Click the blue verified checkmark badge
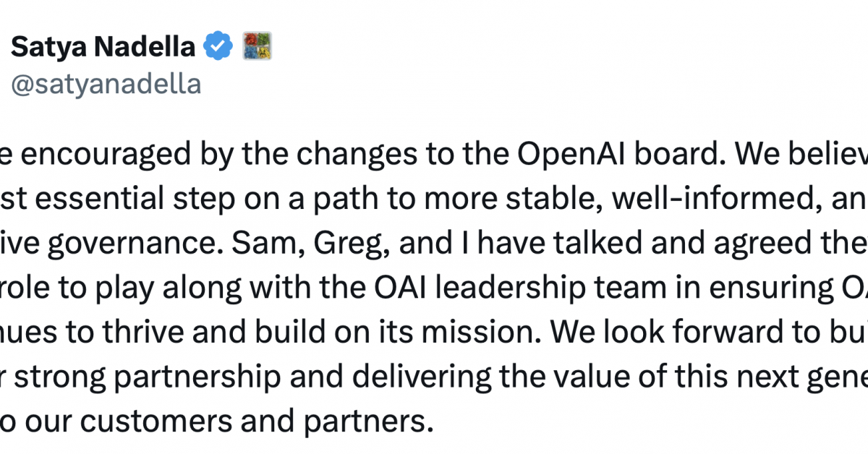This screenshot has height=454, width=868. tap(217, 47)
